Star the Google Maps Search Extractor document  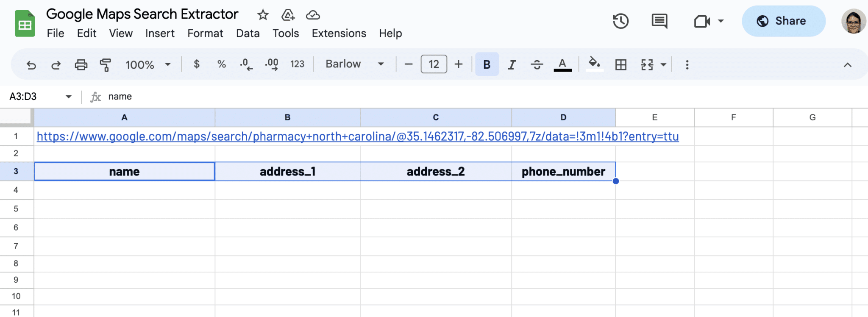[263, 15]
